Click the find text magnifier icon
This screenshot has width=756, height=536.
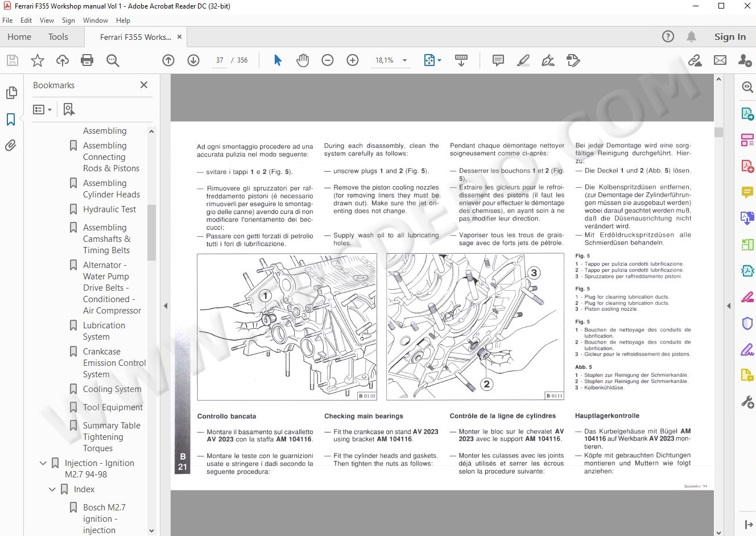pyautogui.click(x=113, y=60)
